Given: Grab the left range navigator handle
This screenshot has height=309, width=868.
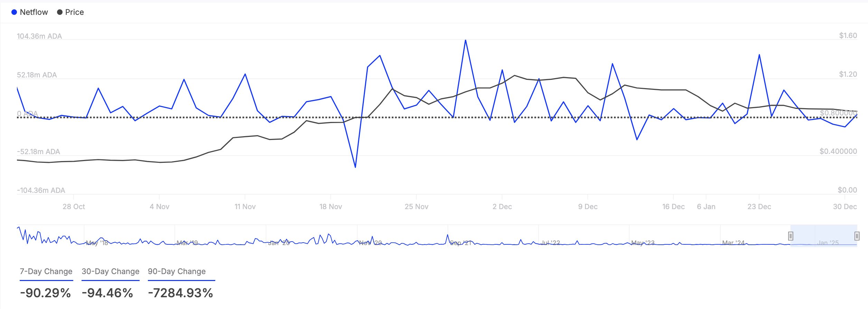Looking at the screenshot, I should click(x=790, y=236).
